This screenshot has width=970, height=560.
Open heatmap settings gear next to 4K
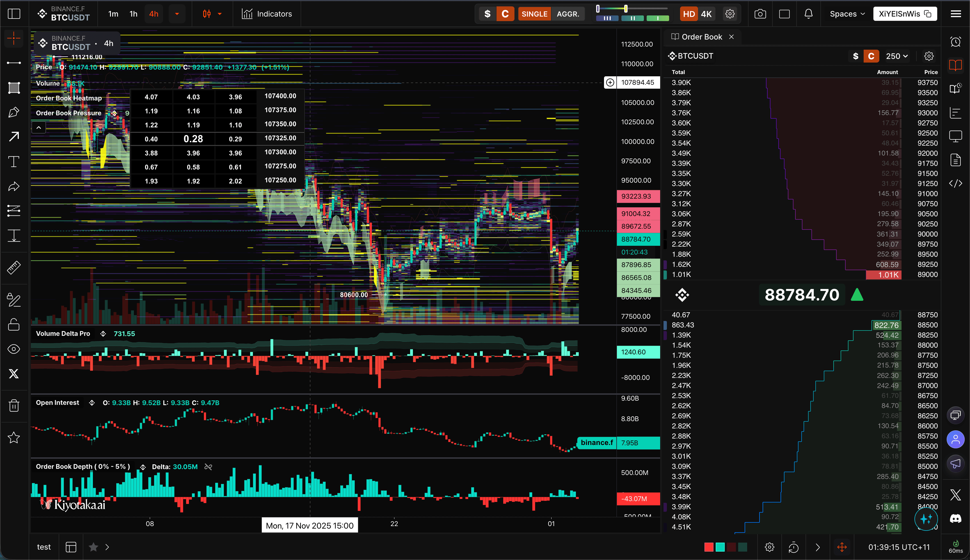tap(730, 14)
